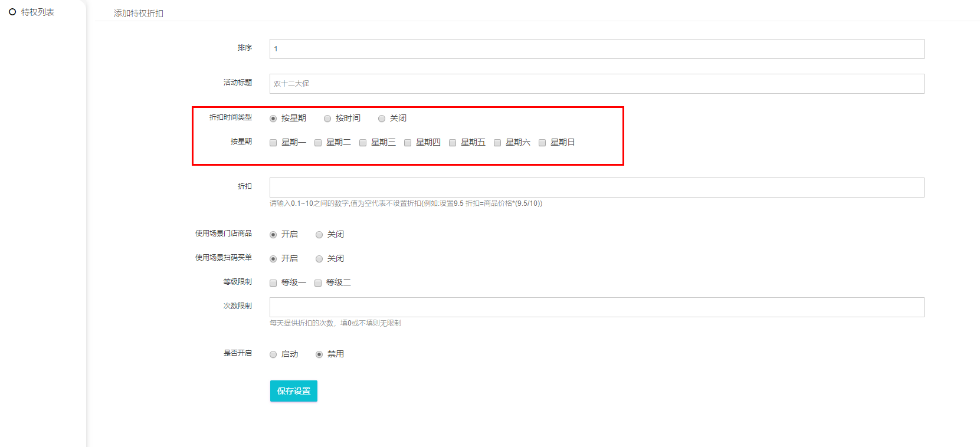Select the 启动 radio button
980x447 pixels.
pos(273,354)
